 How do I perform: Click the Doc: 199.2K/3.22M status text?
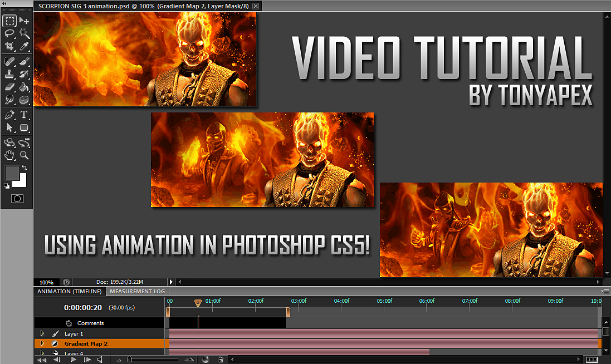click(x=120, y=282)
